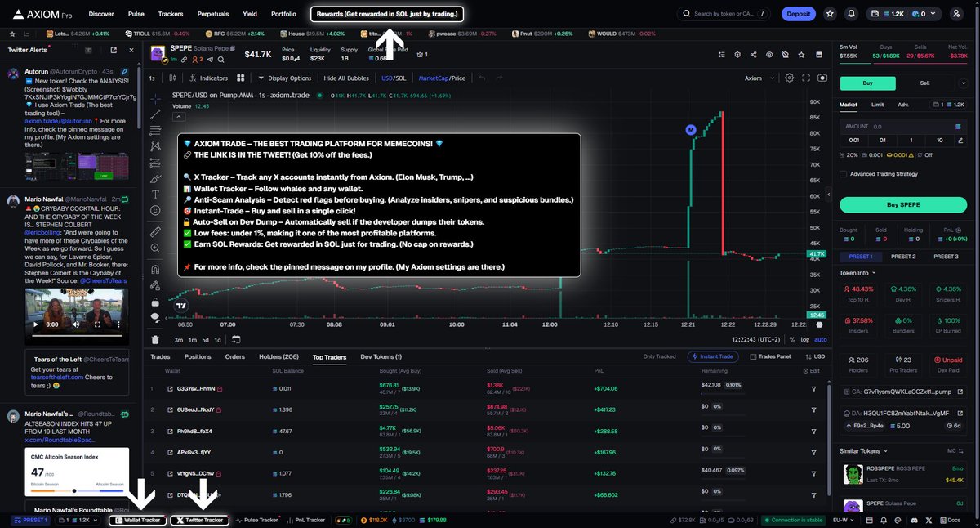Viewport: 980px width, 528px height.
Task: Select the text annotation tool
Action: click(x=155, y=194)
